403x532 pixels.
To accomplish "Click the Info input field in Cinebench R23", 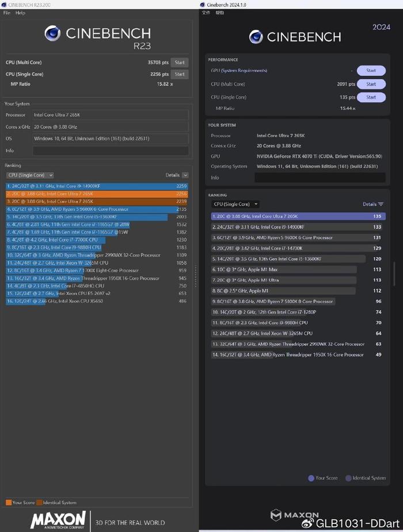I will pyautogui.click(x=111, y=151).
